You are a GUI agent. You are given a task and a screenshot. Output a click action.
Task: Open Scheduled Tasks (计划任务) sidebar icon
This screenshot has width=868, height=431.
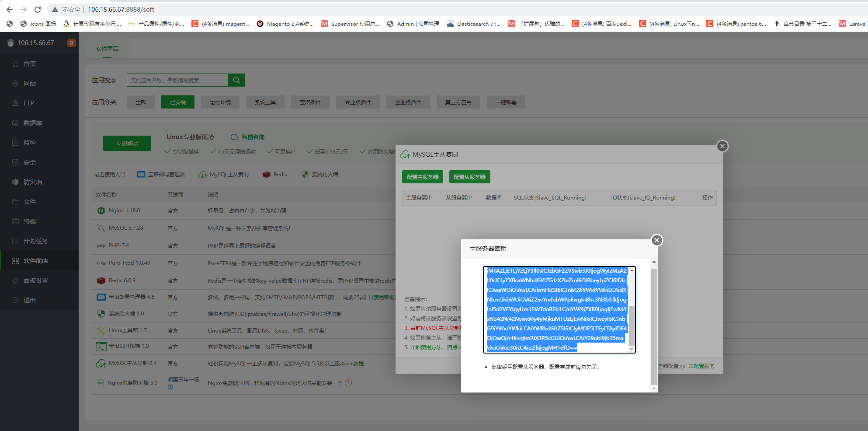pyautogui.click(x=15, y=241)
